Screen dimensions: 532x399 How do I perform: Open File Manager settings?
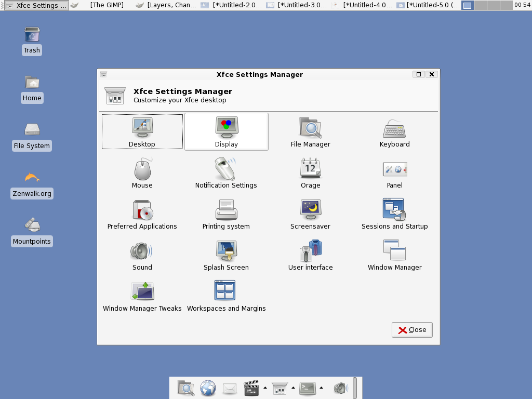pos(311,131)
